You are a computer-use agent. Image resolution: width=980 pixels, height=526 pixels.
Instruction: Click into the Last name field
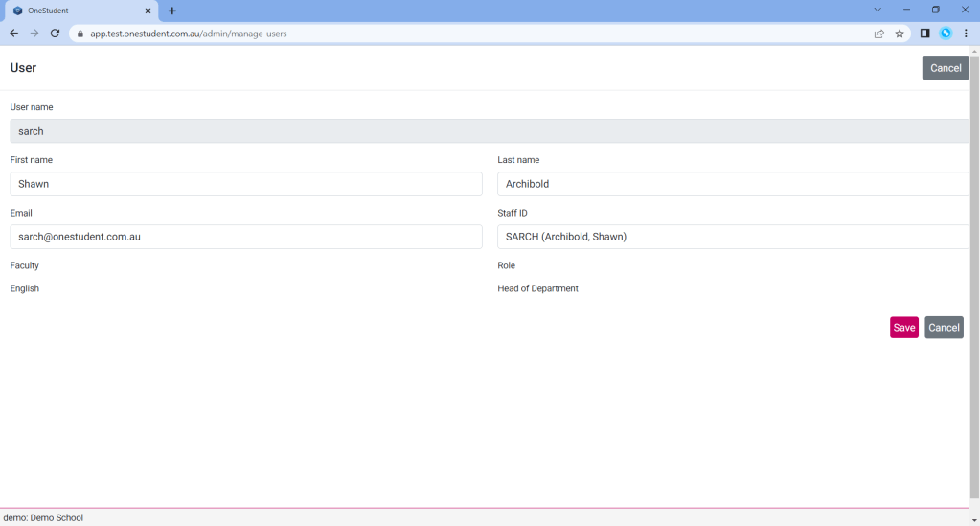pos(733,184)
